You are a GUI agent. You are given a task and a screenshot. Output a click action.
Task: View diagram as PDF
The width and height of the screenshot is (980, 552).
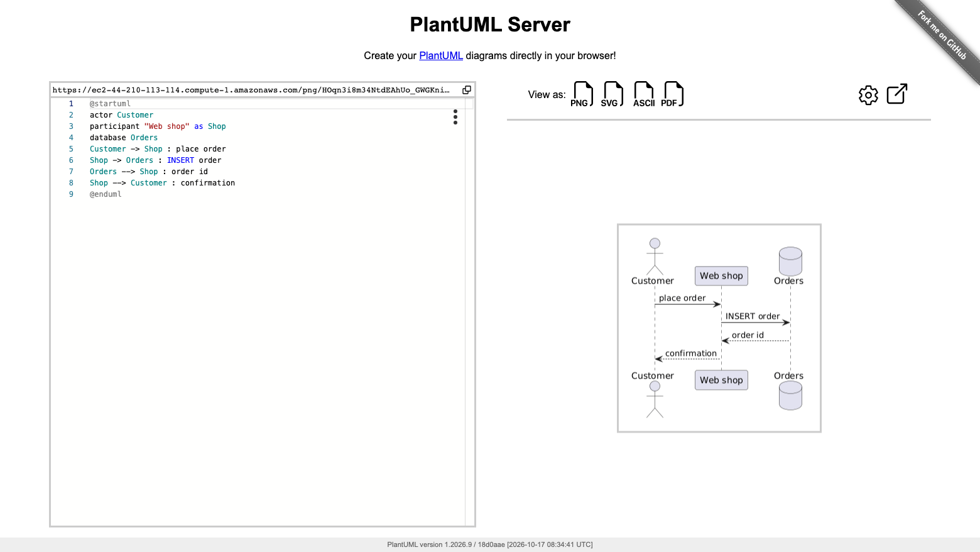673,94
